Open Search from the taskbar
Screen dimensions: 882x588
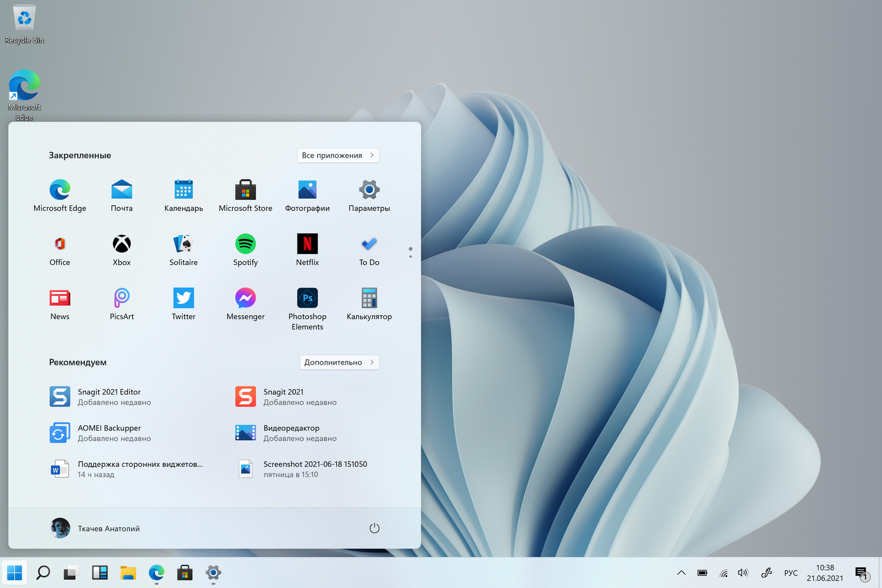coord(43,572)
